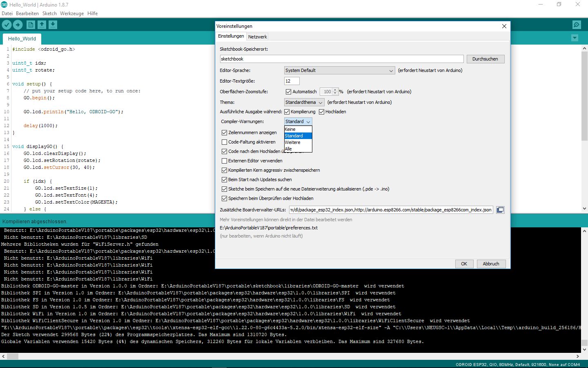Toggle Code nach dem Hochladen checkbox

click(224, 151)
